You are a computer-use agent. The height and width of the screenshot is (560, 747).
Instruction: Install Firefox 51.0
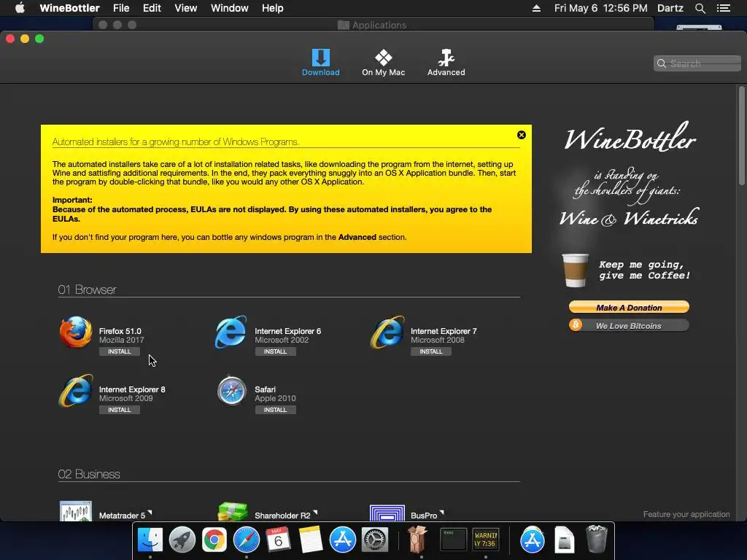point(119,351)
